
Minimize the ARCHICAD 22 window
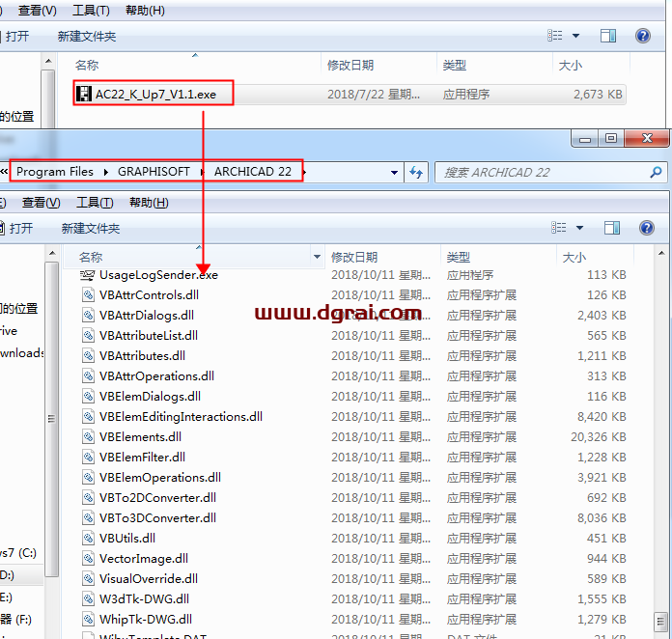(585, 138)
